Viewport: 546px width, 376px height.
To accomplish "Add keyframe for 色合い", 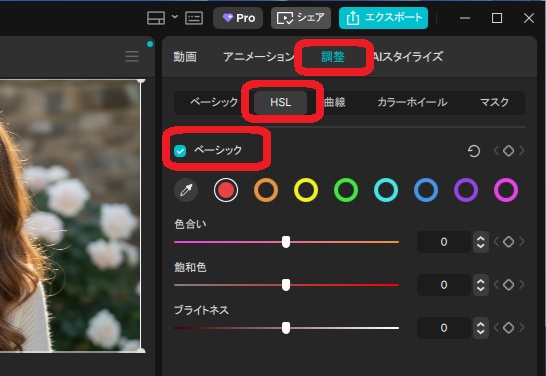I will click(509, 242).
